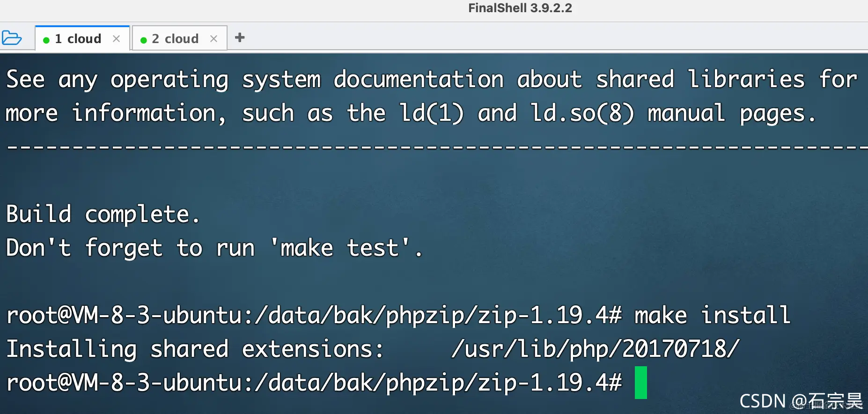The height and width of the screenshot is (414, 868).
Task: Close the '2 cloud' tab
Action: pos(214,39)
